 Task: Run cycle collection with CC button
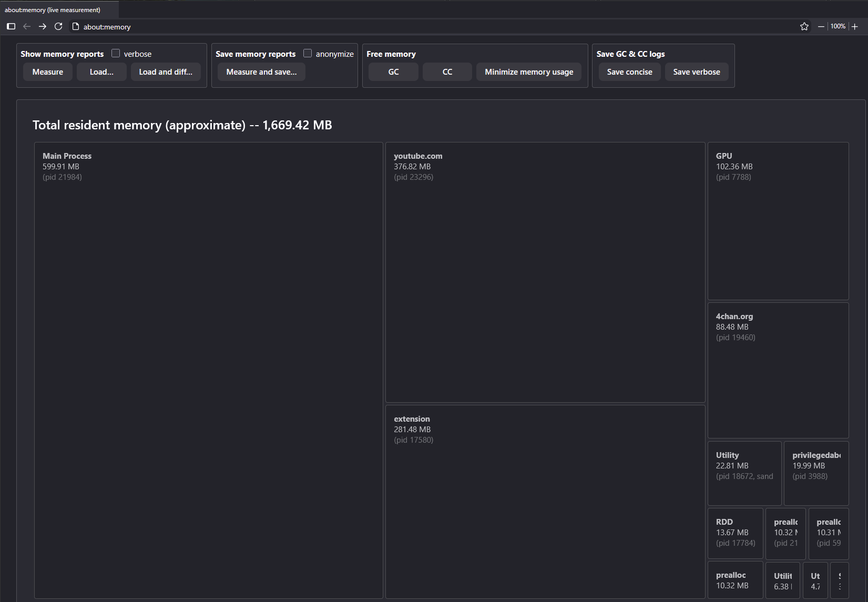447,72
